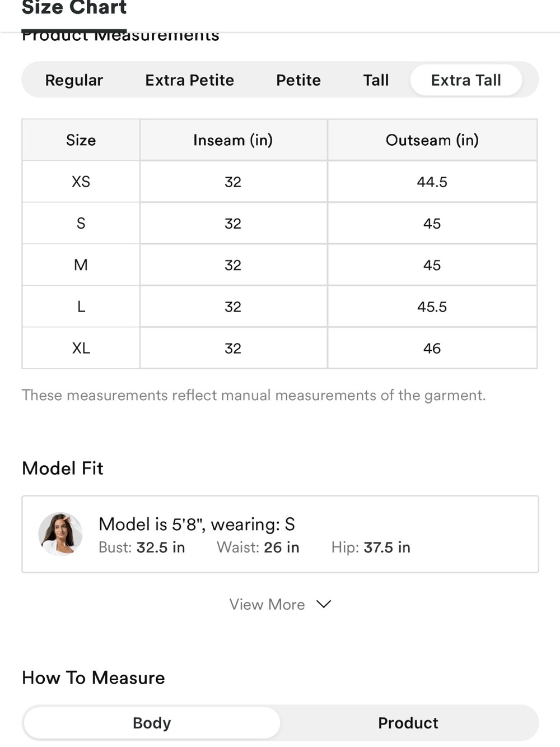The width and height of the screenshot is (560, 747).
Task: Open the model's profile photo
Action: [x=60, y=533]
